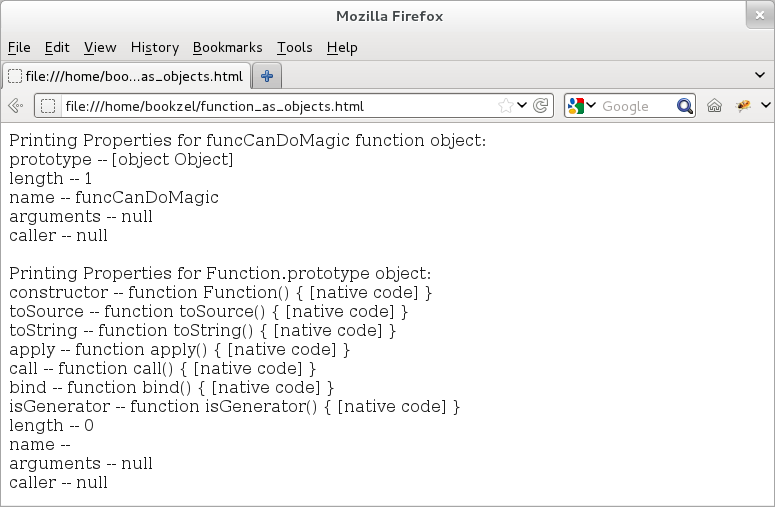Bookmark this page with the star icon
Screen dimensions: 775x507
tap(505, 106)
